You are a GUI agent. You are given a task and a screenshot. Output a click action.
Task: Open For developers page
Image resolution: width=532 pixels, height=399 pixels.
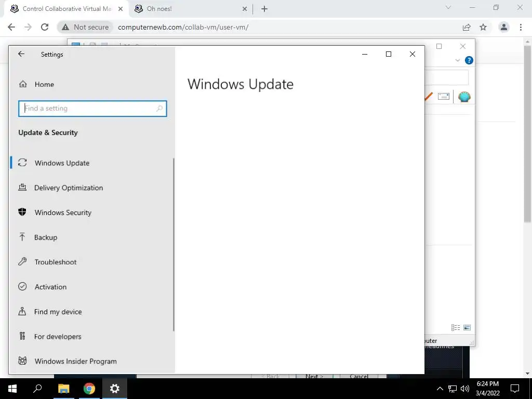tap(91, 336)
